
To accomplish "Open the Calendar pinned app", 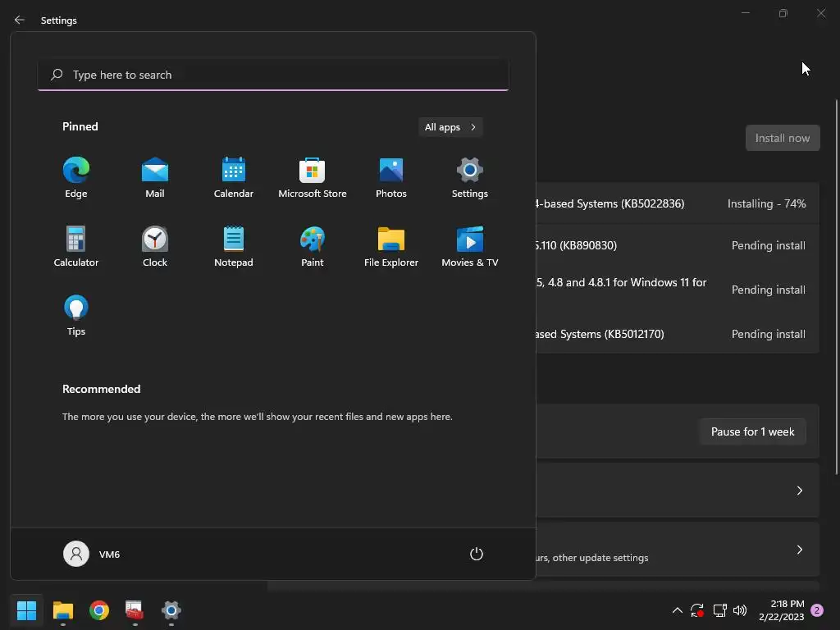I will (234, 178).
